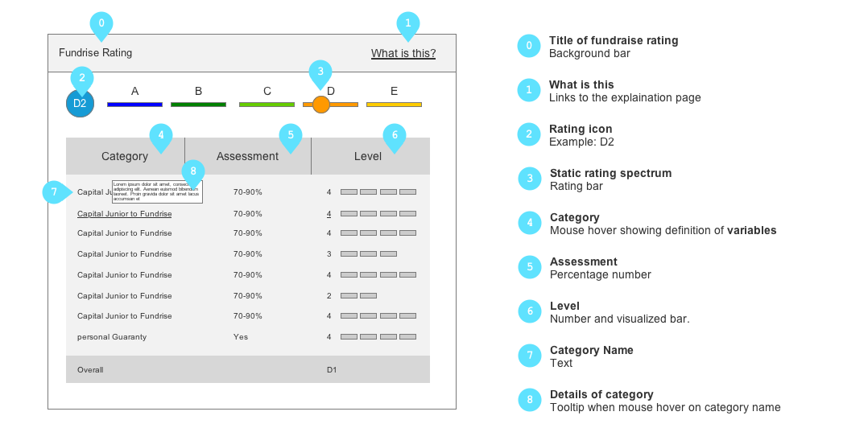The width and height of the screenshot is (868, 424).
Task: Click annotation marker 8 on tooltip
Action: pos(193,171)
